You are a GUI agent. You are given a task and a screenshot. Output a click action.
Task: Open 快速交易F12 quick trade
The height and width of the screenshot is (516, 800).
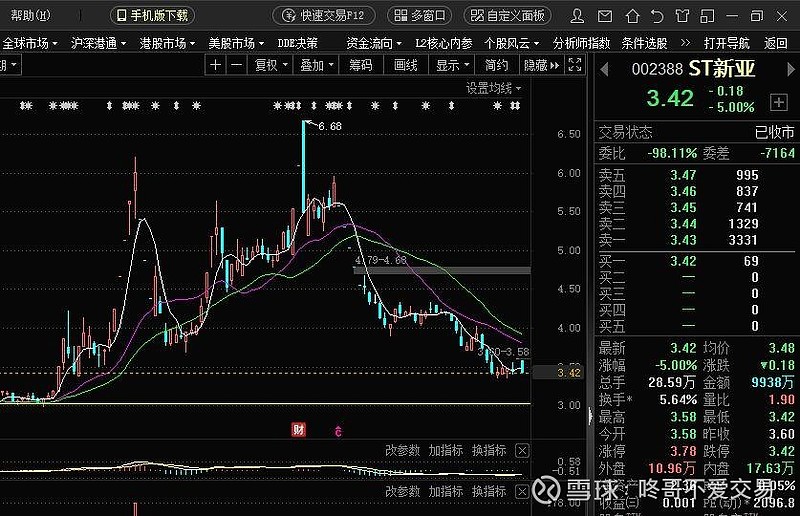click(x=324, y=16)
